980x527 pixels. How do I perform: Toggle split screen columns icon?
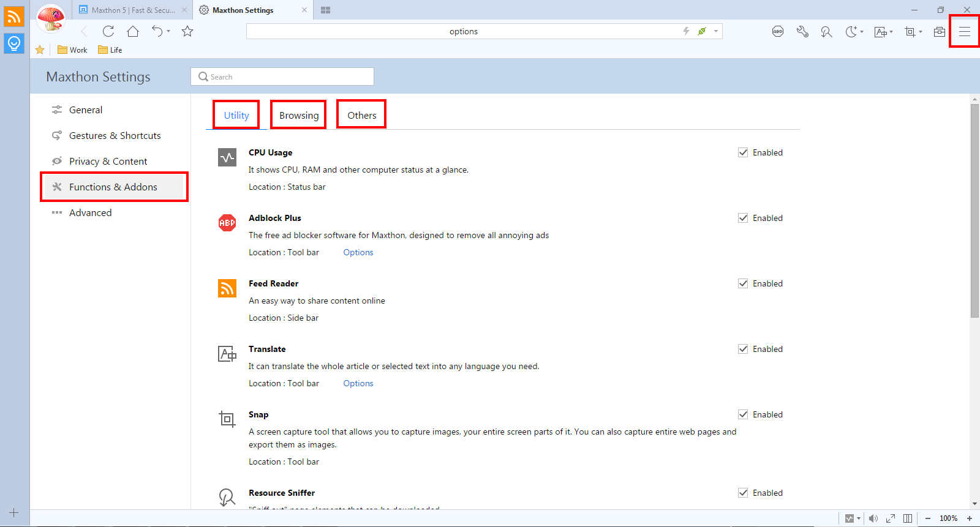tap(908, 518)
